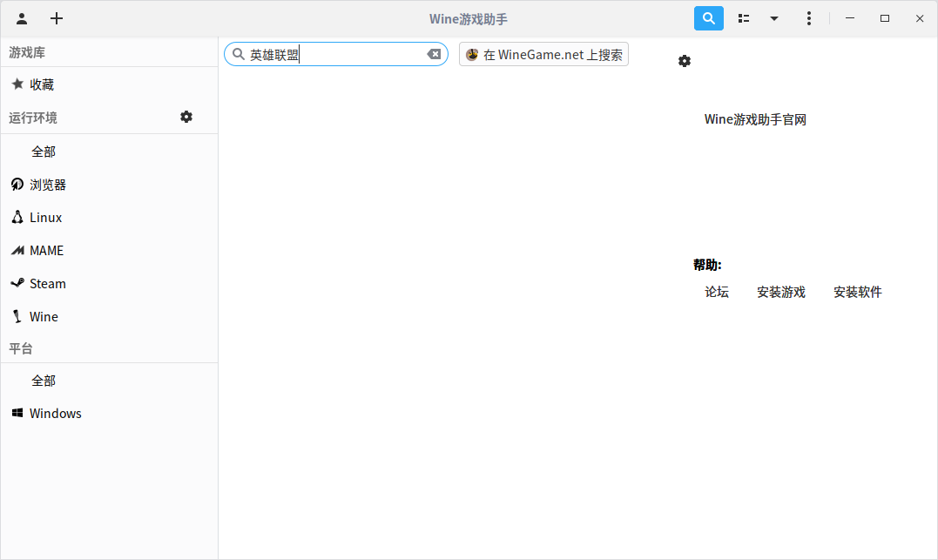
Task: Open the Wine游戏助手官网 link
Action: tap(755, 119)
